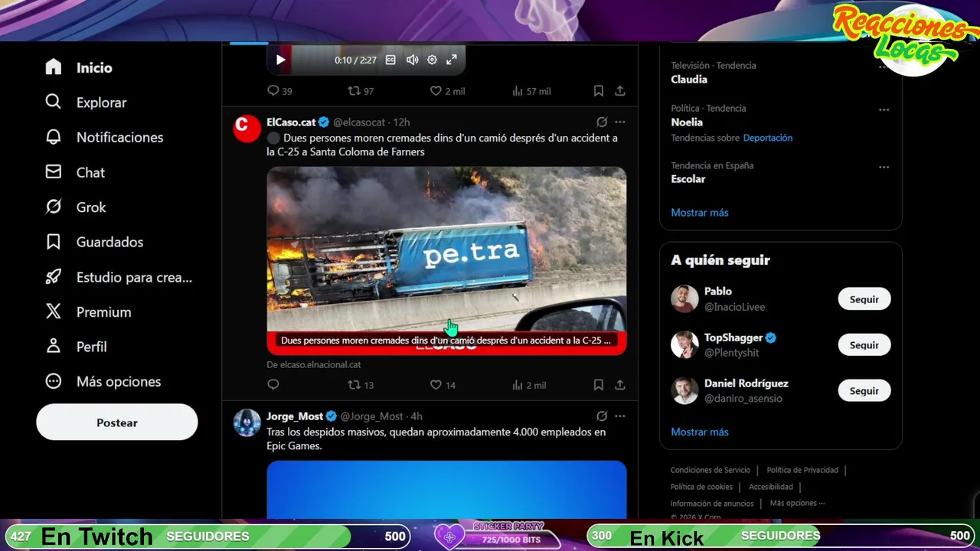Image resolution: width=980 pixels, height=551 pixels.
Task: Expand footer Más opciones menu
Action: (x=797, y=503)
